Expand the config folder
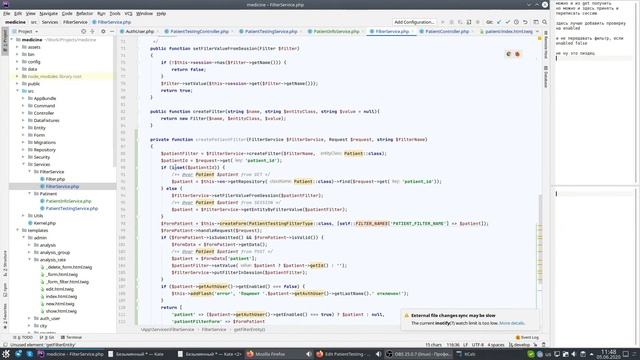The width and height of the screenshot is (640, 360). (18, 62)
